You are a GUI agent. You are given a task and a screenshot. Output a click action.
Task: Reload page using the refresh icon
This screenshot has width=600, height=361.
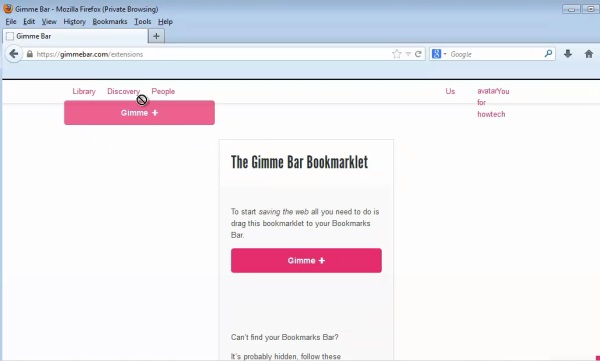pyautogui.click(x=418, y=54)
